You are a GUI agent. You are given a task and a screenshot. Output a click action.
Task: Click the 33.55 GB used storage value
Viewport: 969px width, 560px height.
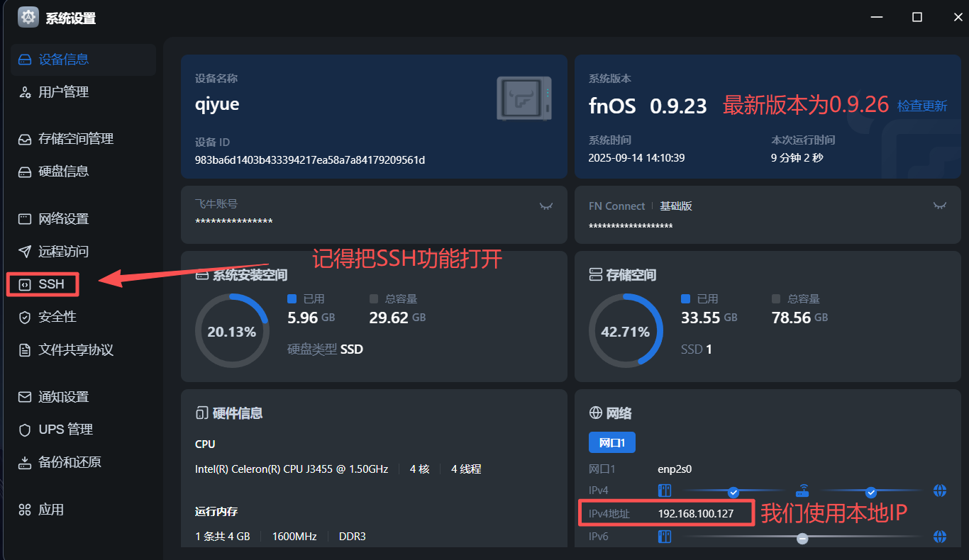point(709,318)
